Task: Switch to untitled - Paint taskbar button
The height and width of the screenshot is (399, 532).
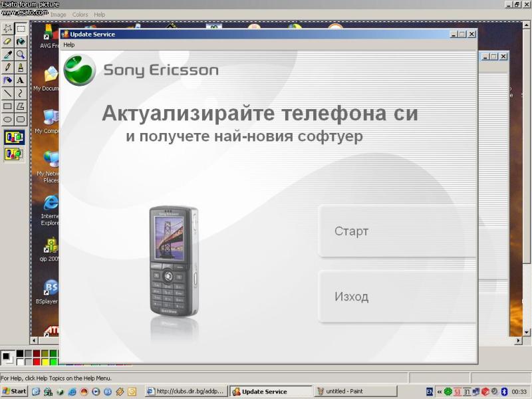Action: point(356,391)
